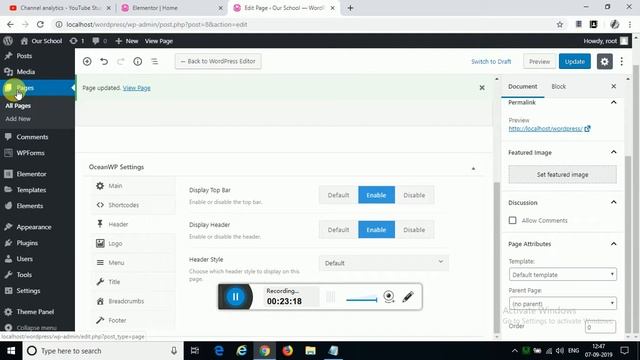Pause the screen recording
The width and height of the screenshot is (640, 360).
coord(236,297)
